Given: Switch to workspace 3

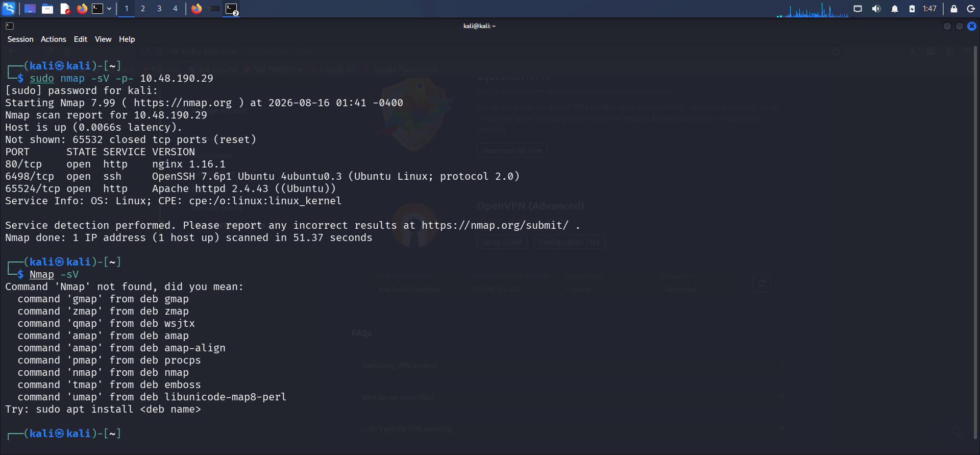Looking at the screenshot, I should coord(159,9).
